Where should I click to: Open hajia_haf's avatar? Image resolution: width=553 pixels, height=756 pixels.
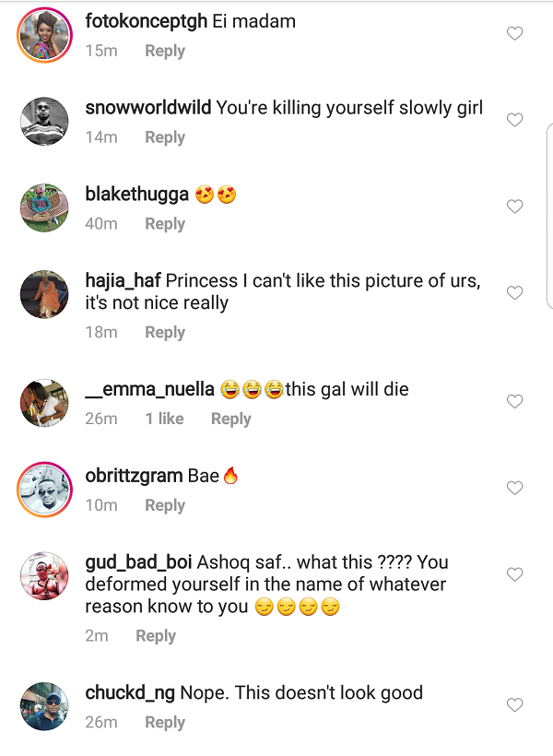[x=44, y=295]
